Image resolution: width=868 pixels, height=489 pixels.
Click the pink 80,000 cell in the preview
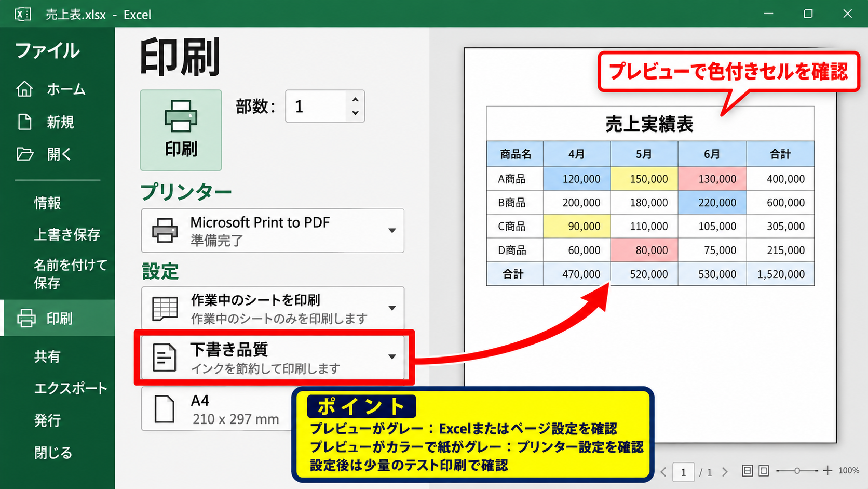click(x=644, y=250)
